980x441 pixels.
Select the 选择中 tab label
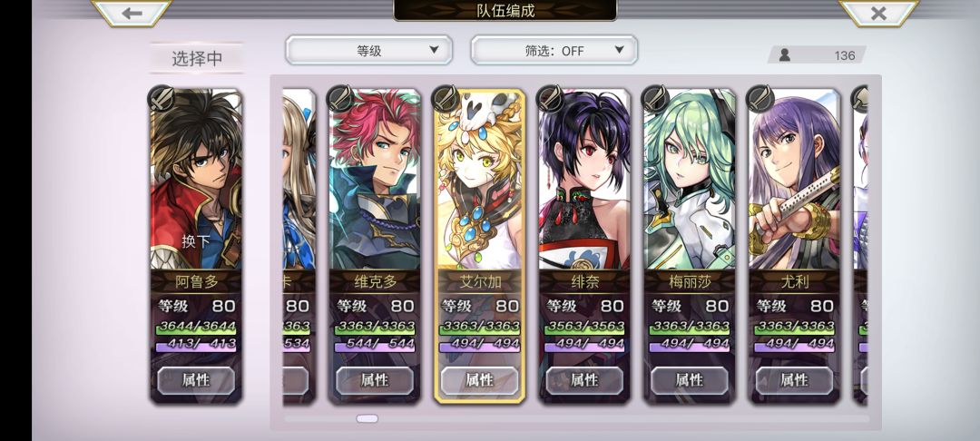point(197,59)
